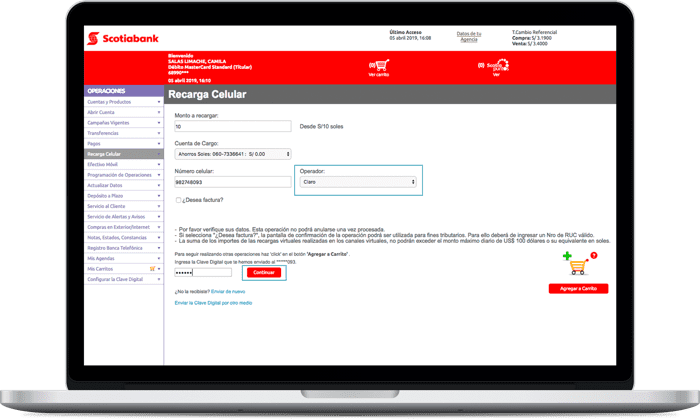The width and height of the screenshot is (700, 420).
Task: Click the Compra: S/ 3.1900 exchange rate
Action: pos(532,38)
